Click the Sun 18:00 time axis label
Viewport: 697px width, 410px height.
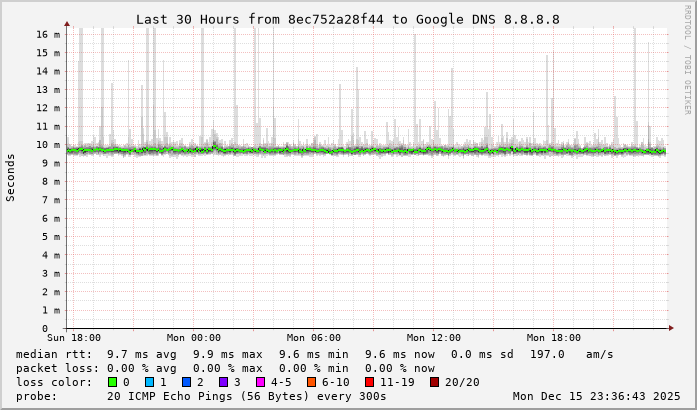74,338
